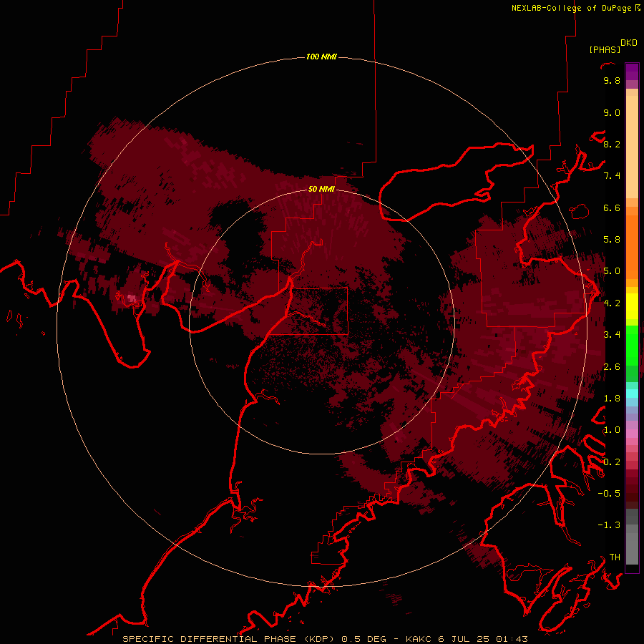
Task: Click the purple swatch at the top of the color bar
Action: (632, 72)
